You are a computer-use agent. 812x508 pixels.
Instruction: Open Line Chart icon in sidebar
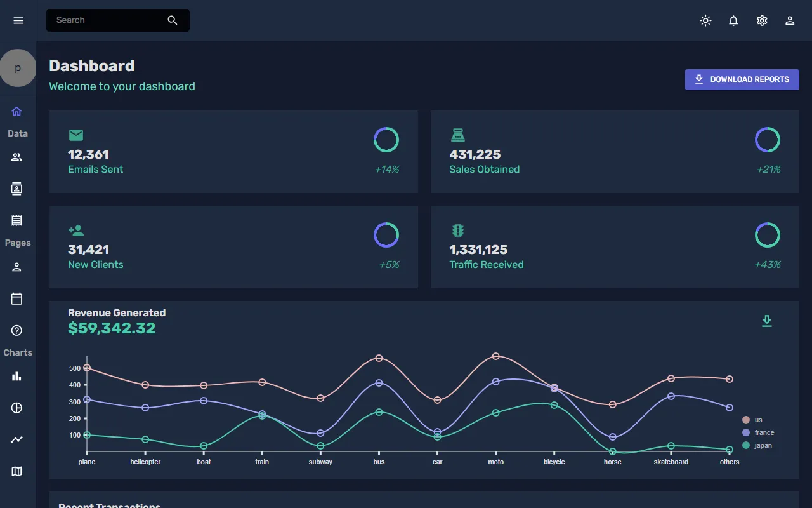coord(17,439)
